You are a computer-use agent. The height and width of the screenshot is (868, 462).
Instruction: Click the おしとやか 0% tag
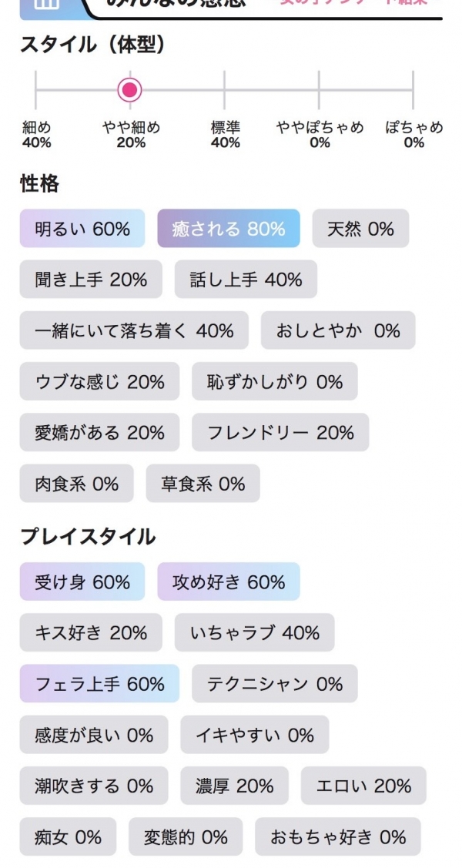338,330
